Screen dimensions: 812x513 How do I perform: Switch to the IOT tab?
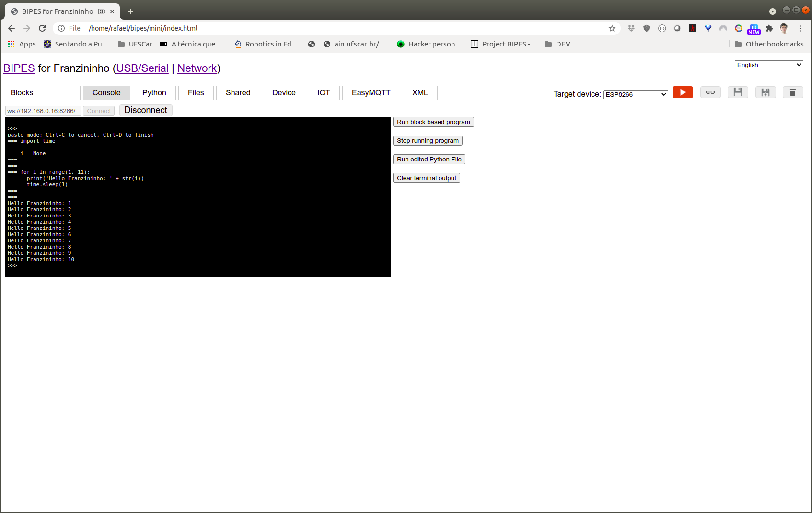pyautogui.click(x=324, y=92)
